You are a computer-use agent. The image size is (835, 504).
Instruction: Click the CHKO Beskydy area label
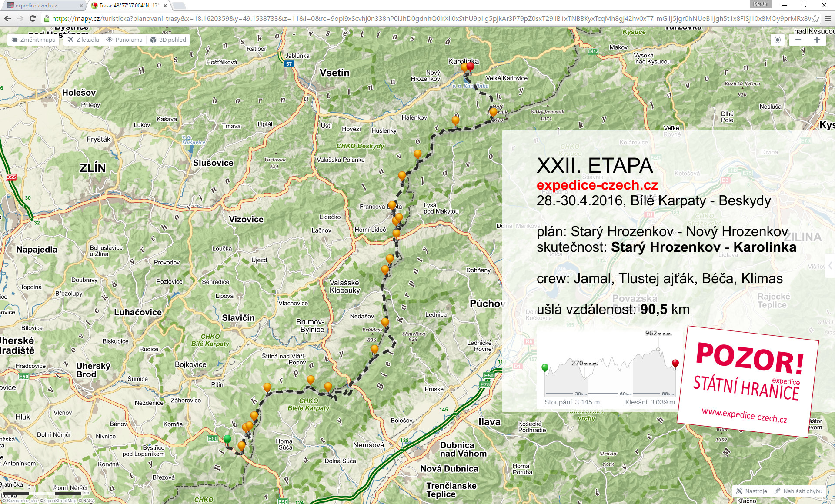point(361,146)
